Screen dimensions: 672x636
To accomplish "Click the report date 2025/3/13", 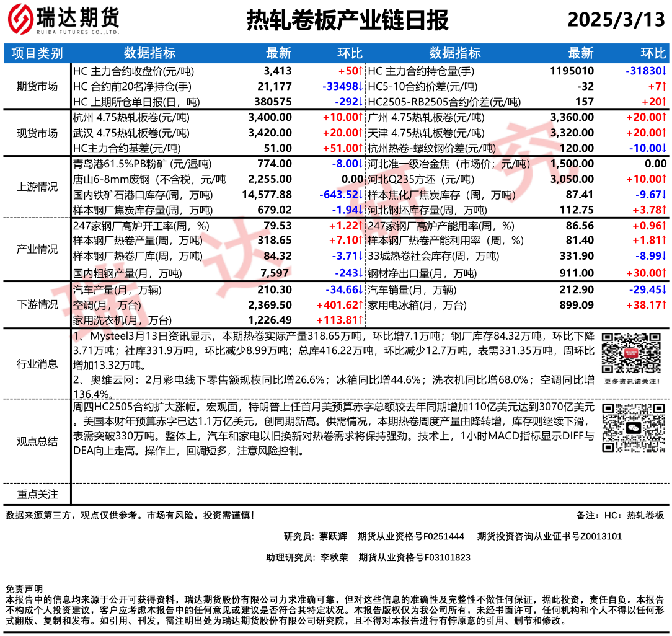I will tap(616, 19).
